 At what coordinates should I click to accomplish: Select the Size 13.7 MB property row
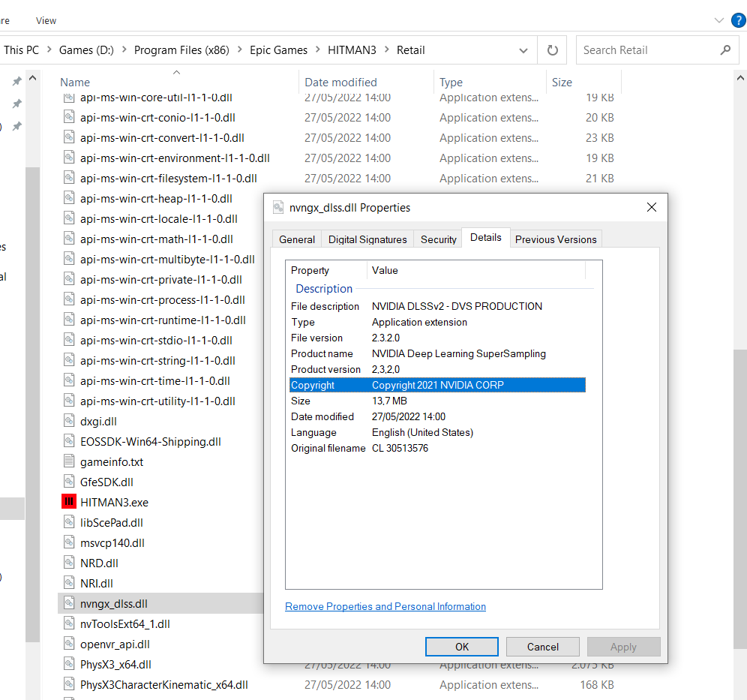coord(437,401)
